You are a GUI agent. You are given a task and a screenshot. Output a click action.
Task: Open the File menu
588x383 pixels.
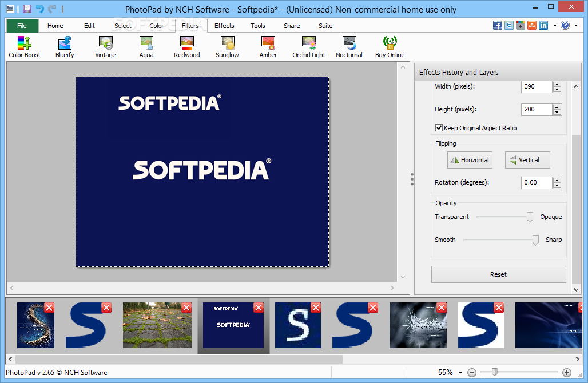(x=22, y=26)
